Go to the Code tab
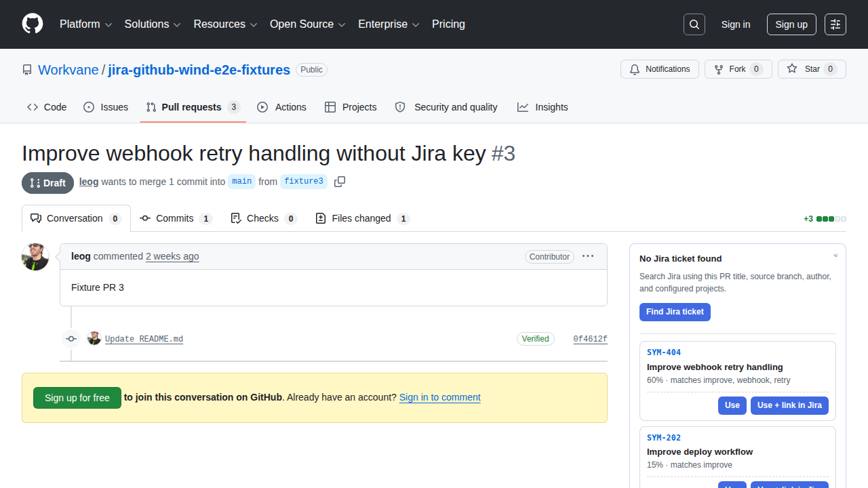This screenshot has height=488, width=868. (x=47, y=107)
